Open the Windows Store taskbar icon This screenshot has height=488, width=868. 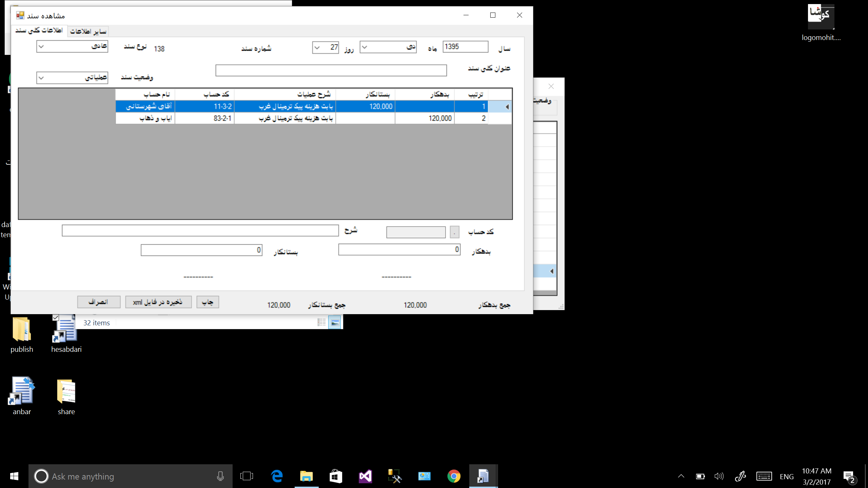pyautogui.click(x=336, y=476)
